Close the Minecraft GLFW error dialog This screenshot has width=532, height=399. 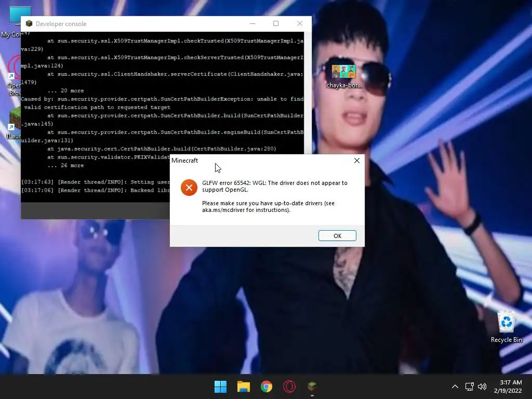pos(356,161)
